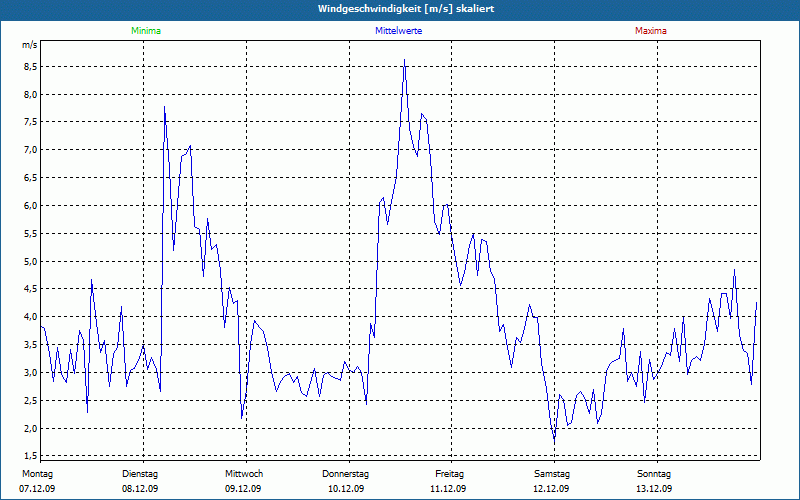
Task: Click the 2,0 y-axis value
Action: click(31, 428)
